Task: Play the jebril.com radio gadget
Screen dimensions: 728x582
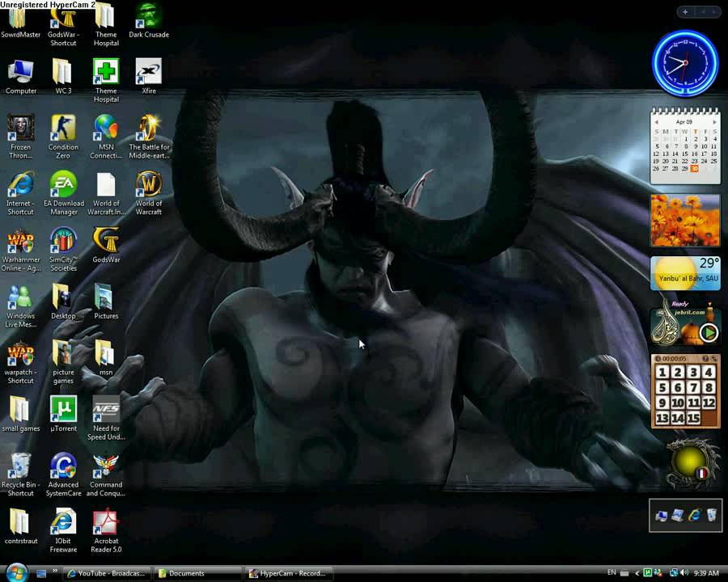Action: coord(709,332)
